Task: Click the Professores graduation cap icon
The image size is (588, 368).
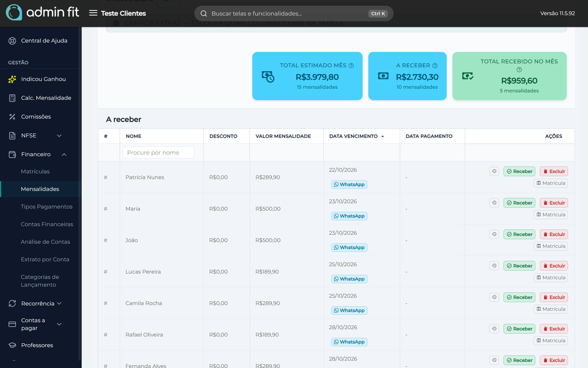Action: pos(12,345)
